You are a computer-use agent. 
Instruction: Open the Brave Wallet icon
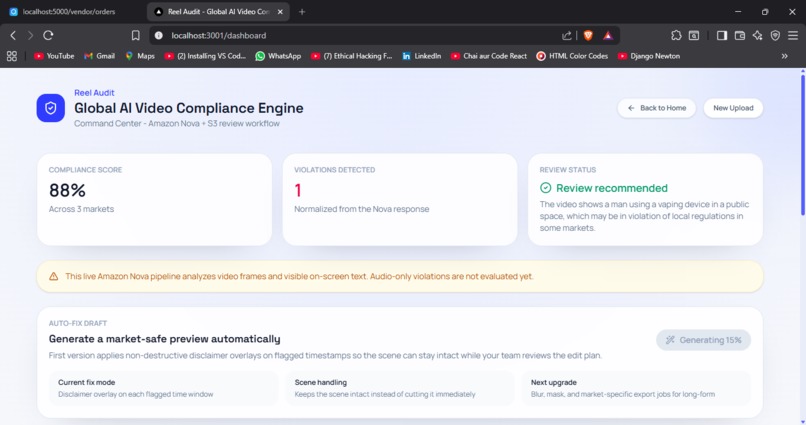point(740,35)
